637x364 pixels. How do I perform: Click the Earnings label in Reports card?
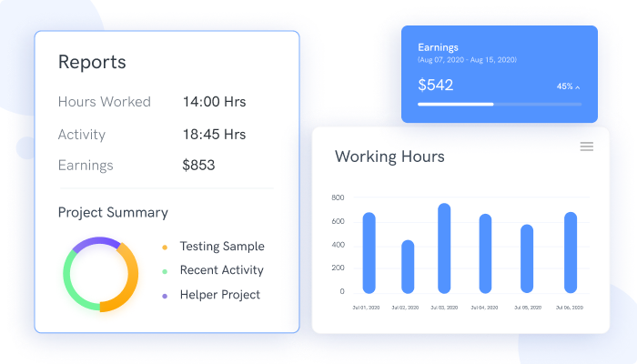(86, 166)
